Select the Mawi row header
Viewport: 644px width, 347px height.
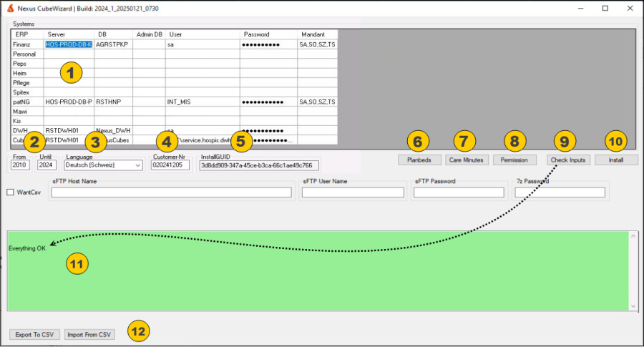(27, 112)
